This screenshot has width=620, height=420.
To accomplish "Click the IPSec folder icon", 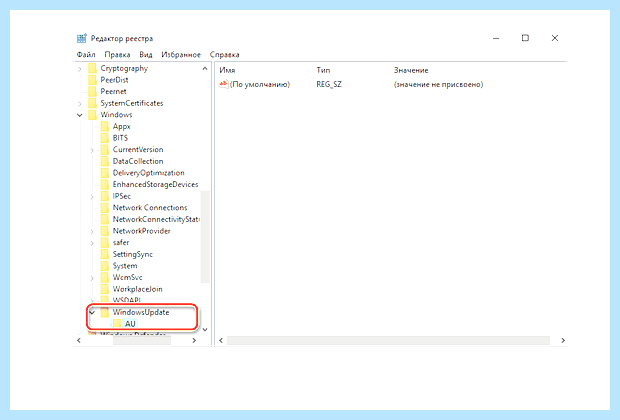I will (x=105, y=196).
